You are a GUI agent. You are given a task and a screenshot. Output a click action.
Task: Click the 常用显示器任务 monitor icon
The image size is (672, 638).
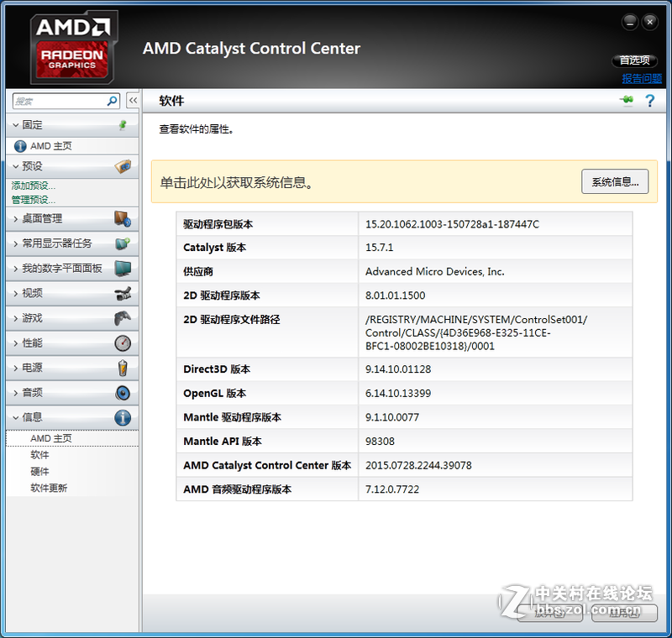123,243
